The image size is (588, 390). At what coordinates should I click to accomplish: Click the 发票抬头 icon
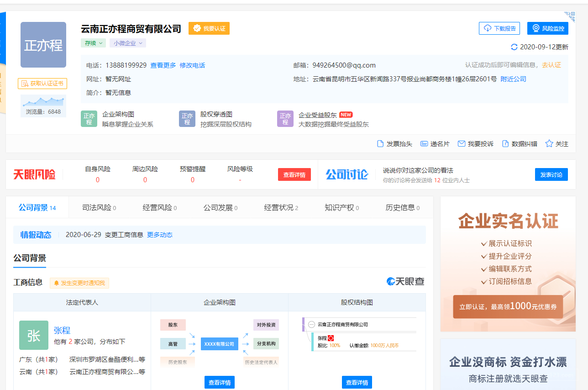click(x=380, y=144)
